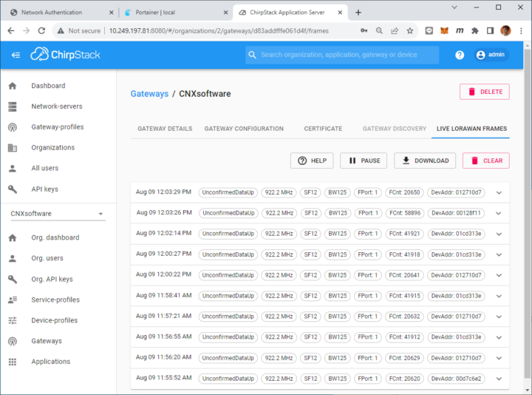Click the Device-profiles sliders icon
Viewport: 532px width, 395px height.
coord(13,320)
